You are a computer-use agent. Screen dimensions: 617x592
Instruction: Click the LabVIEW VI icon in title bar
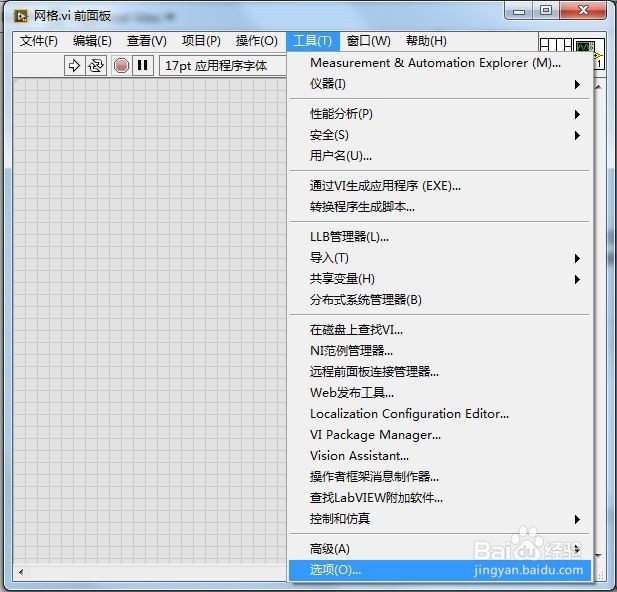[21, 16]
